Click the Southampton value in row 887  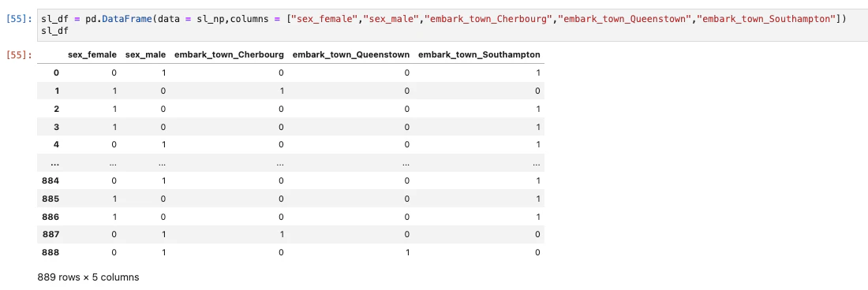pyautogui.click(x=537, y=234)
